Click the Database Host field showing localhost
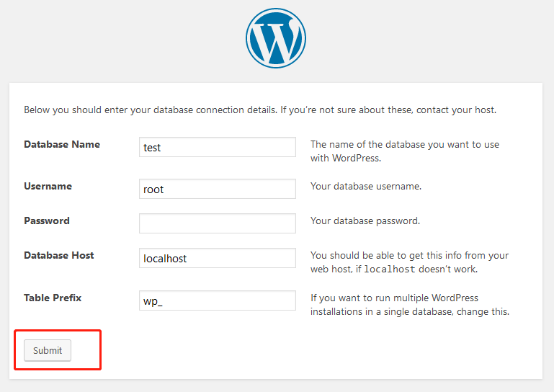Viewport: 554px width, 392px height. click(217, 258)
